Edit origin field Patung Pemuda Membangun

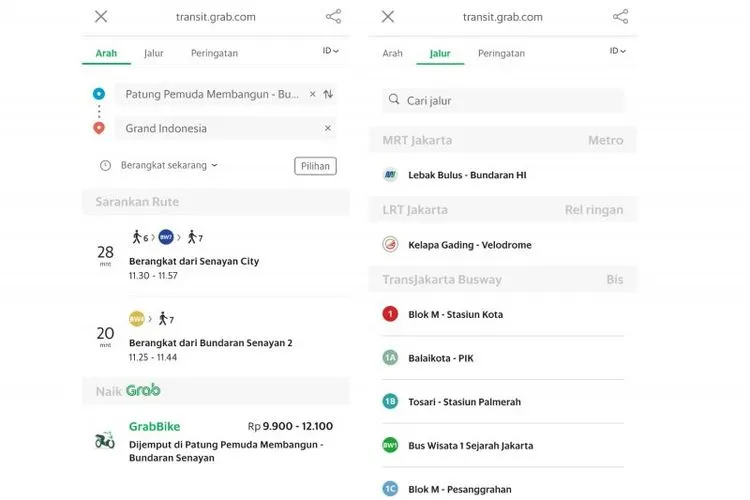point(211,94)
